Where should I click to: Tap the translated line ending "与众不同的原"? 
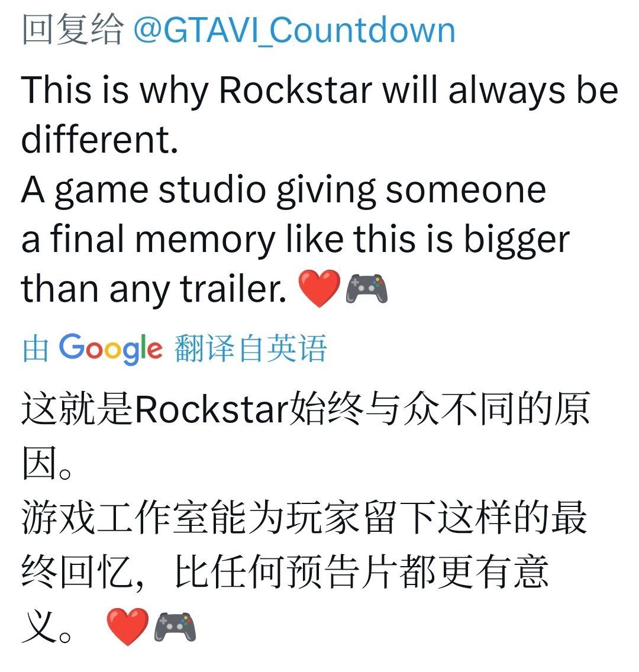pyautogui.click(x=306, y=410)
